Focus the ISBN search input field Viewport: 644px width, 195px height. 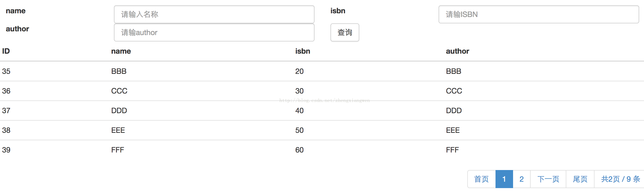(x=539, y=14)
